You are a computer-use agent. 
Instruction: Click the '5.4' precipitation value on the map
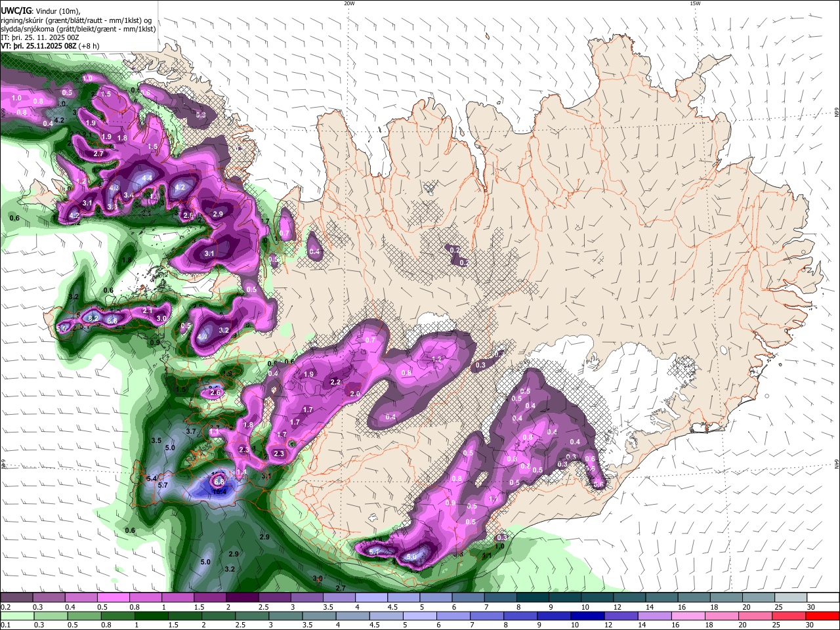152,478
